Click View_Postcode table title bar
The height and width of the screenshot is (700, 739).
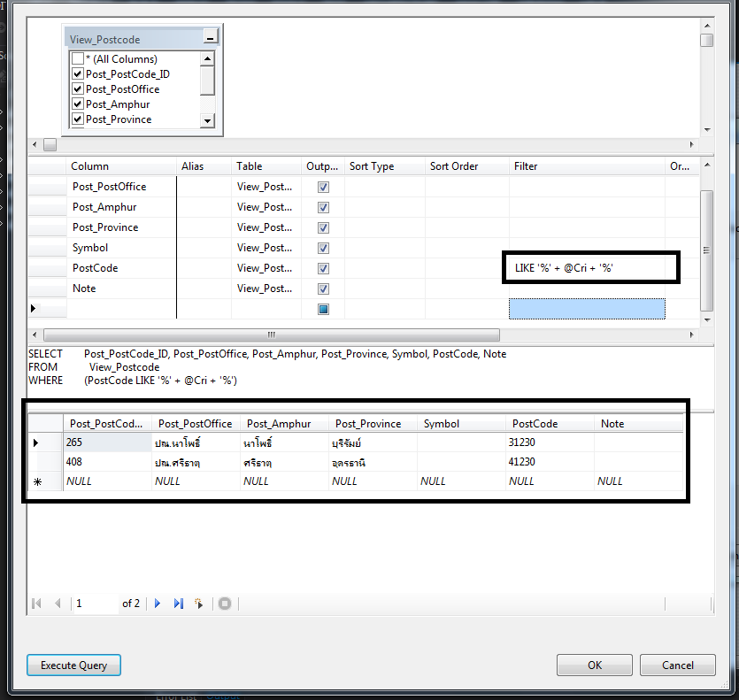(135, 39)
